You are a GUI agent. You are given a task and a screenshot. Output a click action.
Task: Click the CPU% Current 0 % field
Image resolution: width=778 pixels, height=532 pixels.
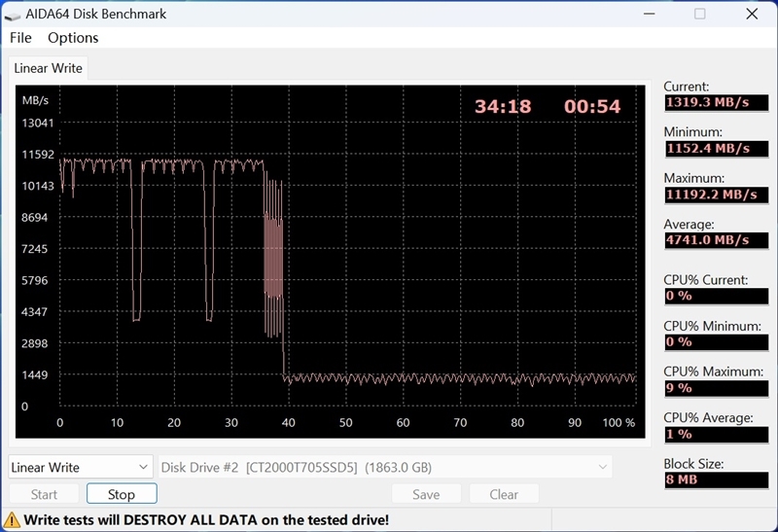[716, 296]
